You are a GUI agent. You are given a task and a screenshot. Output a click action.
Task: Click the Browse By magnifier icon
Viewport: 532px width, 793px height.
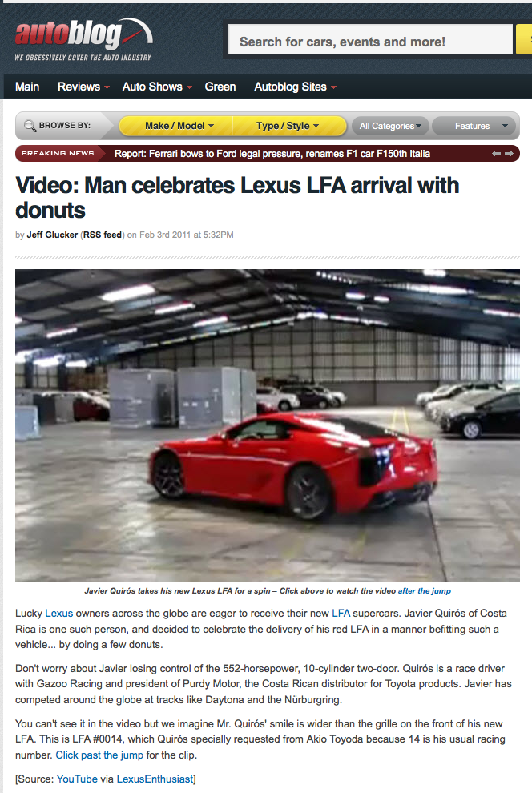click(x=30, y=126)
